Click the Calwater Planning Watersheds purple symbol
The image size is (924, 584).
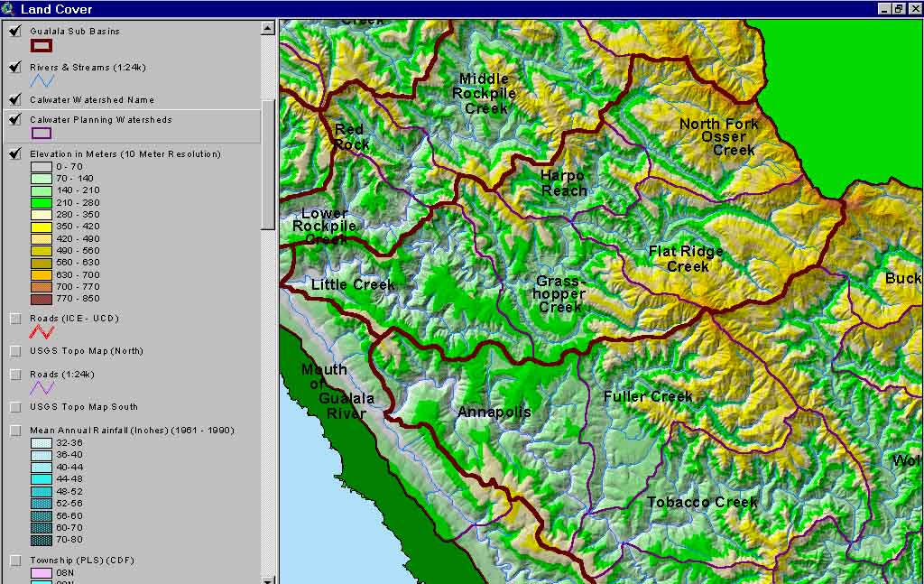pyautogui.click(x=42, y=134)
